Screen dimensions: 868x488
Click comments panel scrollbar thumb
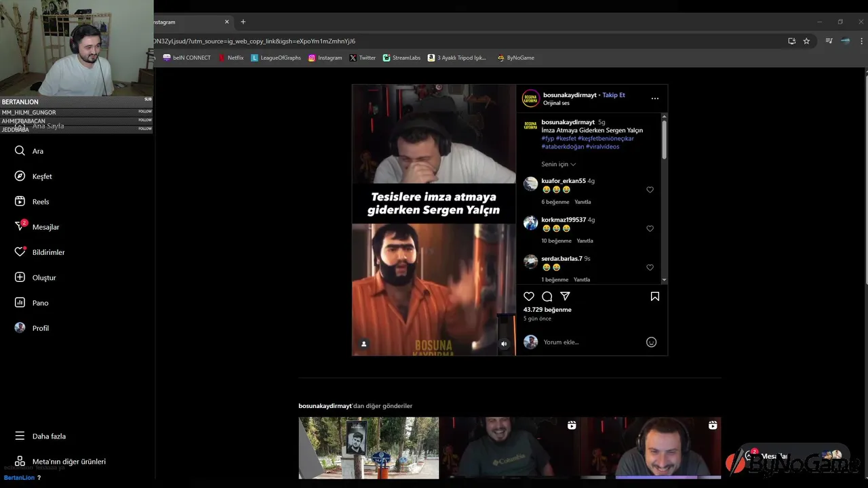click(664, 140)
